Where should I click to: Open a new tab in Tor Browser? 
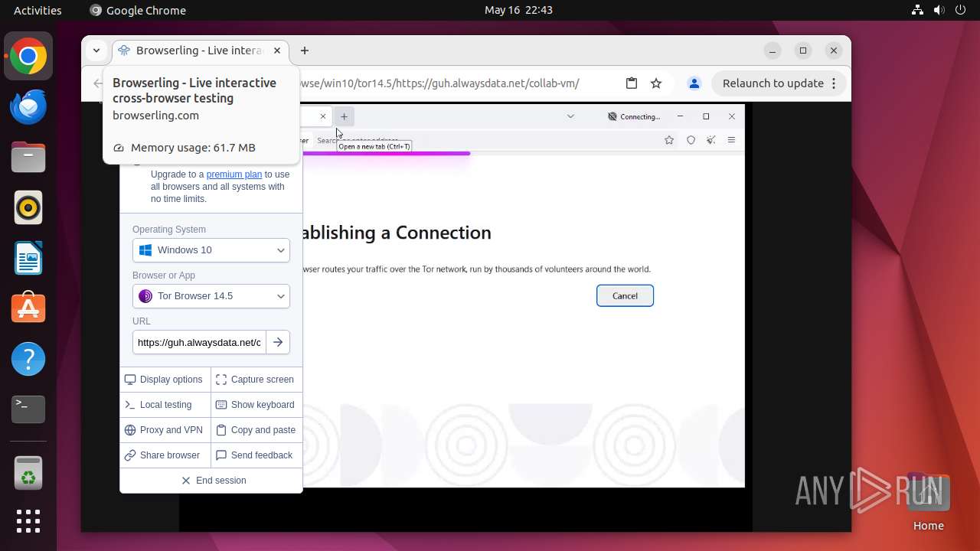pyautogui.click(x=344, y=116)
